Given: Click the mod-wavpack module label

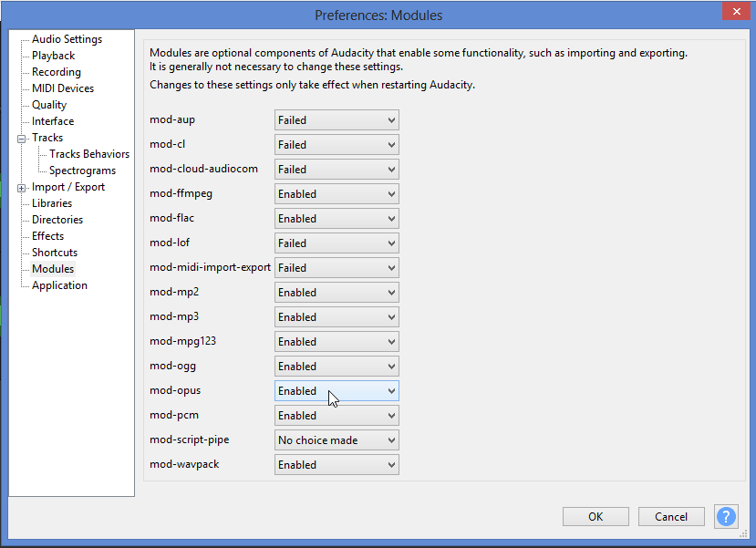Looking at the screenshot, I should point(184,464).
